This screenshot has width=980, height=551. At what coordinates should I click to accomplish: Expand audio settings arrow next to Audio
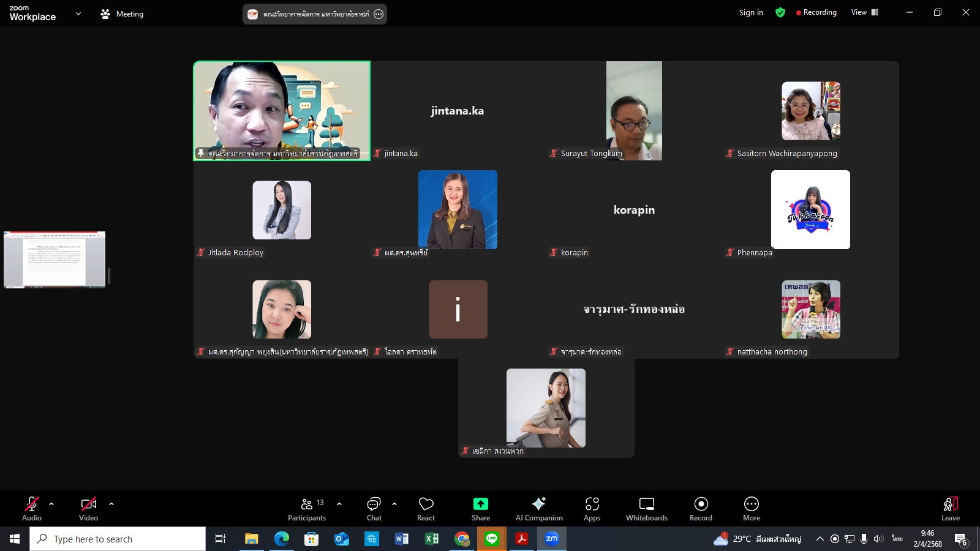[x=51, y=504]
